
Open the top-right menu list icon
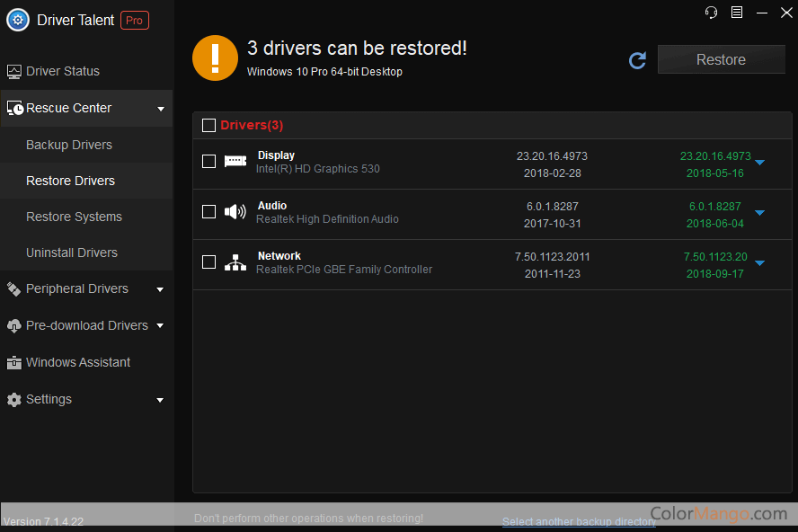(x=737, y=12)
